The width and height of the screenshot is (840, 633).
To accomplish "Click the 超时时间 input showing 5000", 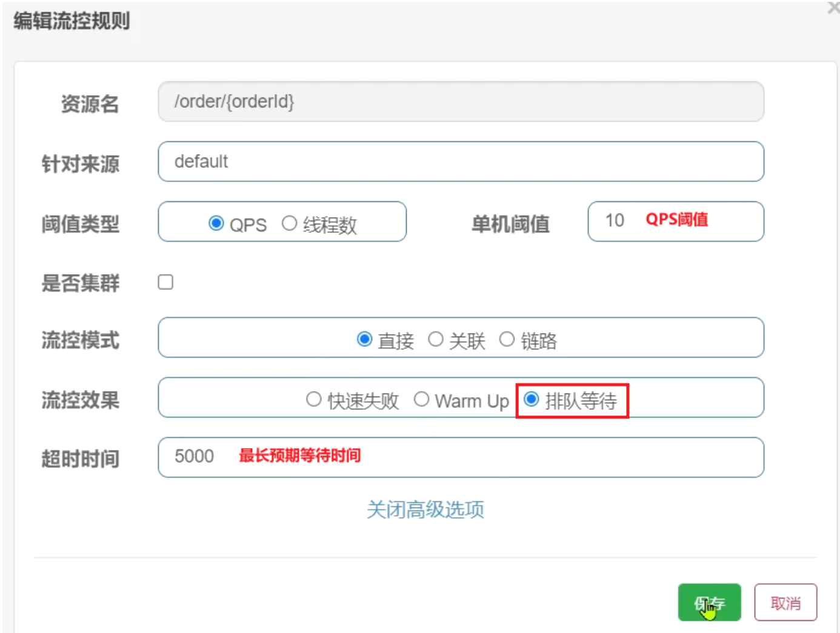I will 461,458.
